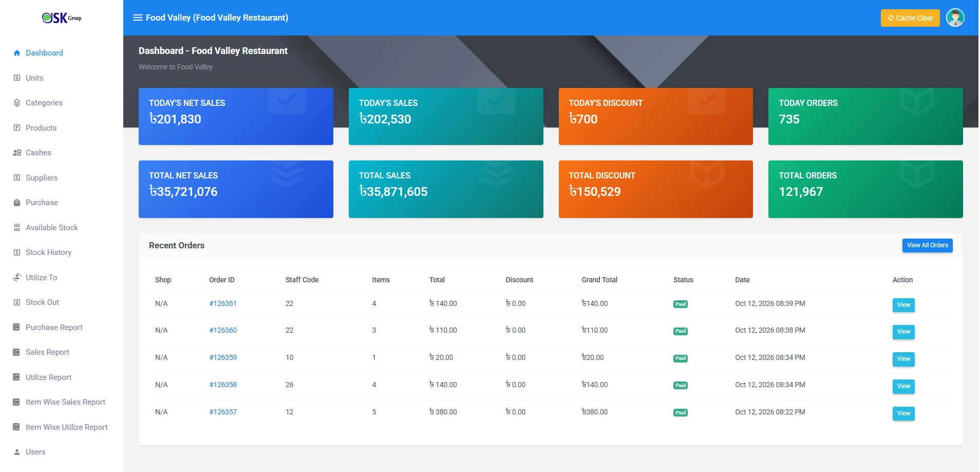This screenshot has width=980, height=472.
Task: Click the Total Orders card
Action: coord(865,189)
